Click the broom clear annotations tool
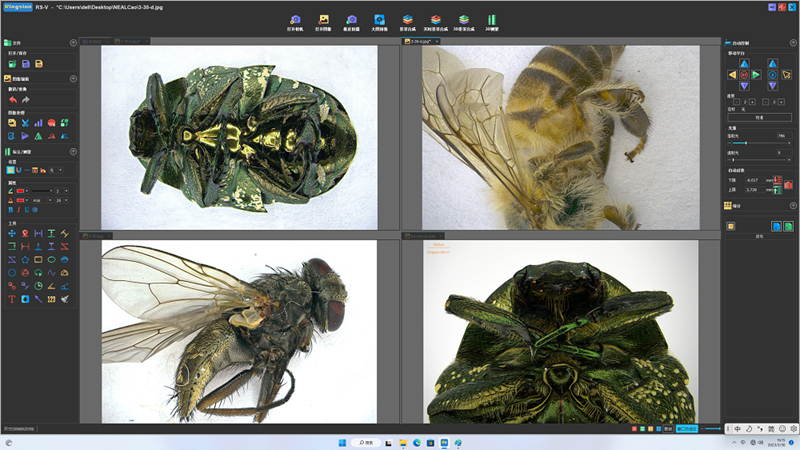Image resolution: width=800 pixels, height=450 pixels. coord(65,299)
